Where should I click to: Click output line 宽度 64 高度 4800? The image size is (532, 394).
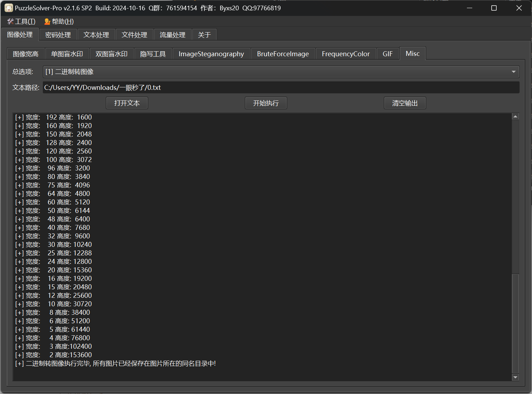pyautogui.click(x=52, y=193)
